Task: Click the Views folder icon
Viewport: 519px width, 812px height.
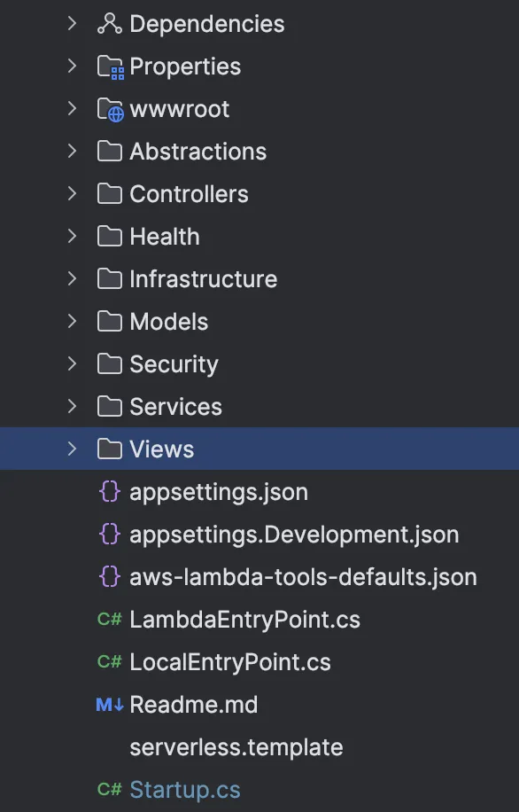Action: 108,449
